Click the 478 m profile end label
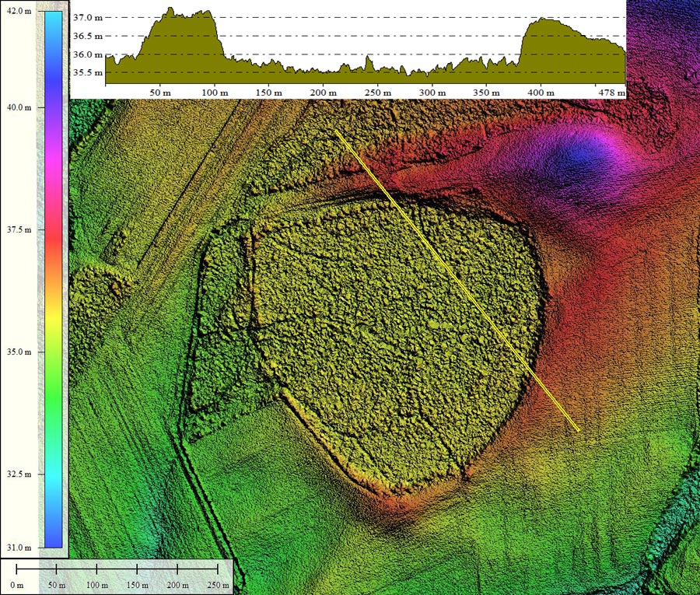The width and height of the screenshot is (700, 595). (612, 93)
